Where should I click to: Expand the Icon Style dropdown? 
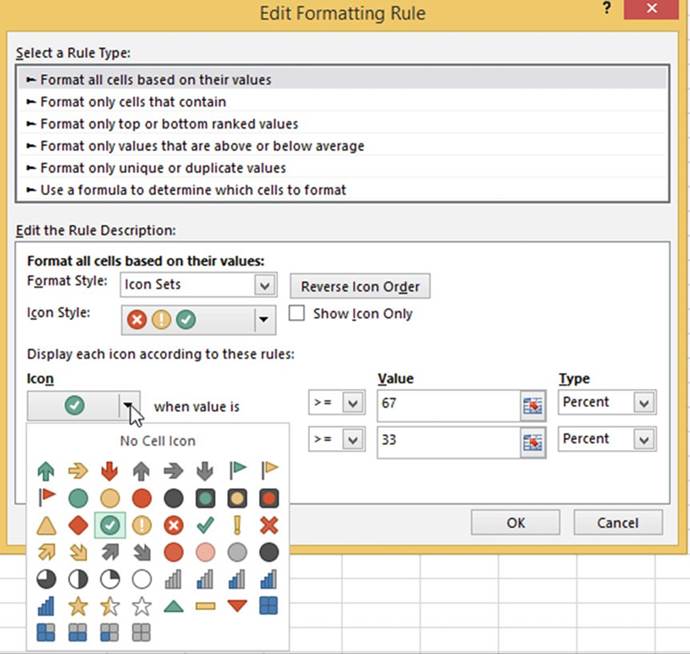(x=263, y=320)
